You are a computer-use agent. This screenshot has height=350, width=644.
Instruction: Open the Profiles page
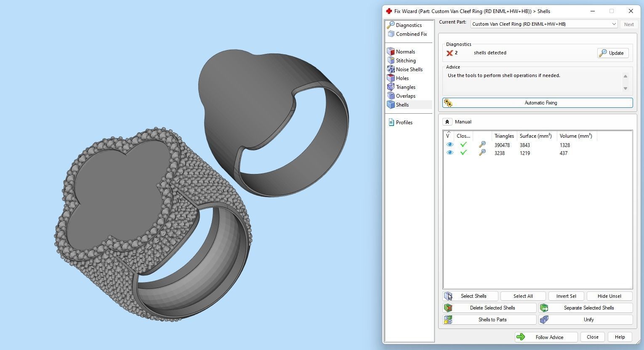tap(404, 123)
